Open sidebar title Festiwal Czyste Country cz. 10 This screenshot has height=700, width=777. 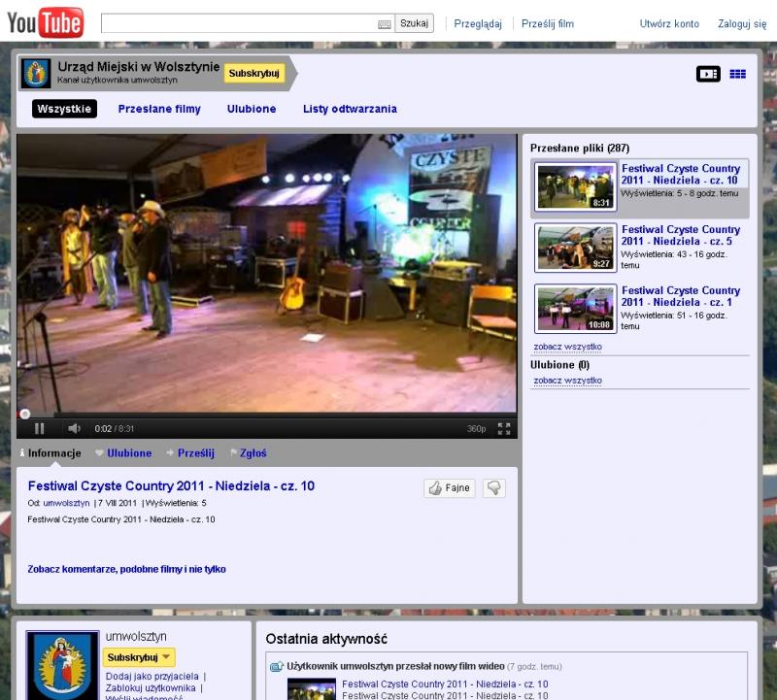pyautogui.click(x=681, y=175)
